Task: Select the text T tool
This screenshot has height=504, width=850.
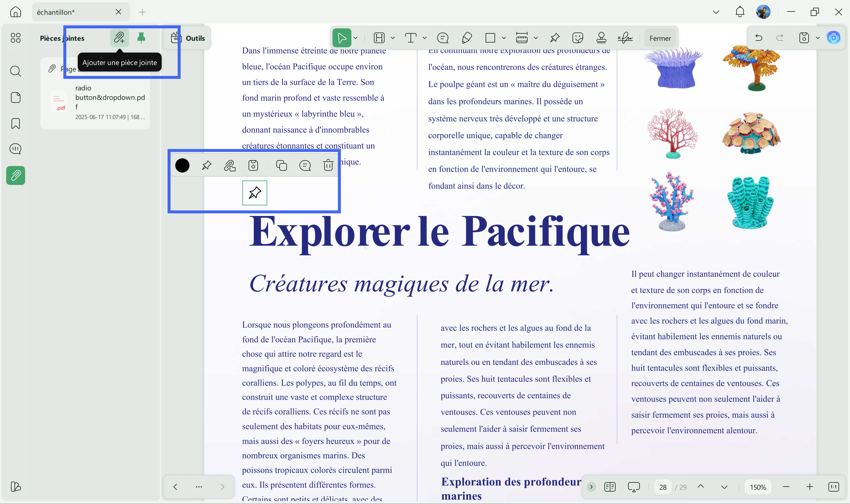Action: click(411, 38)
